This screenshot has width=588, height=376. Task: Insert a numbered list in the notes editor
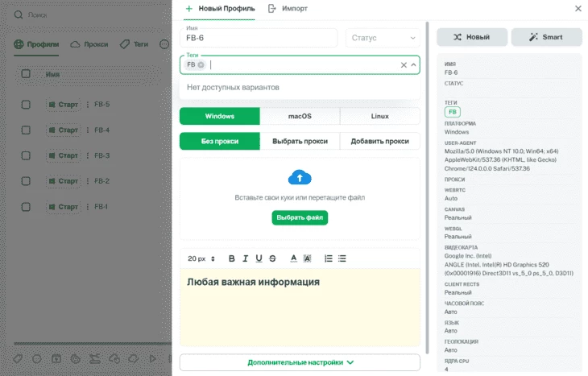(x=328, y=258)
